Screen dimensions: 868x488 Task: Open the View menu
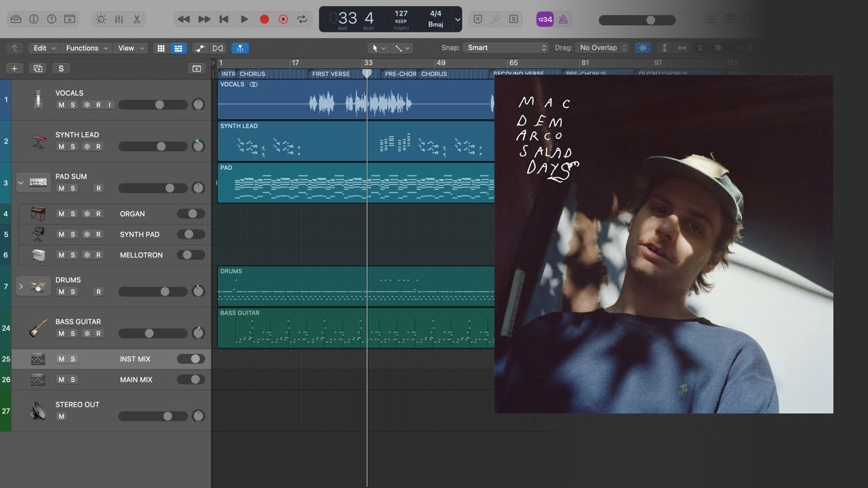coord(131,48)
